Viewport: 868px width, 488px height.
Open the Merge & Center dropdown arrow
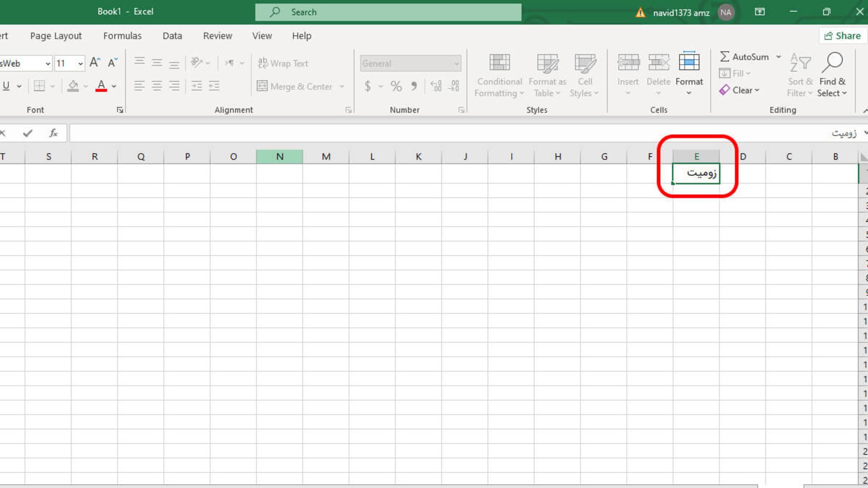click(342, 86)
